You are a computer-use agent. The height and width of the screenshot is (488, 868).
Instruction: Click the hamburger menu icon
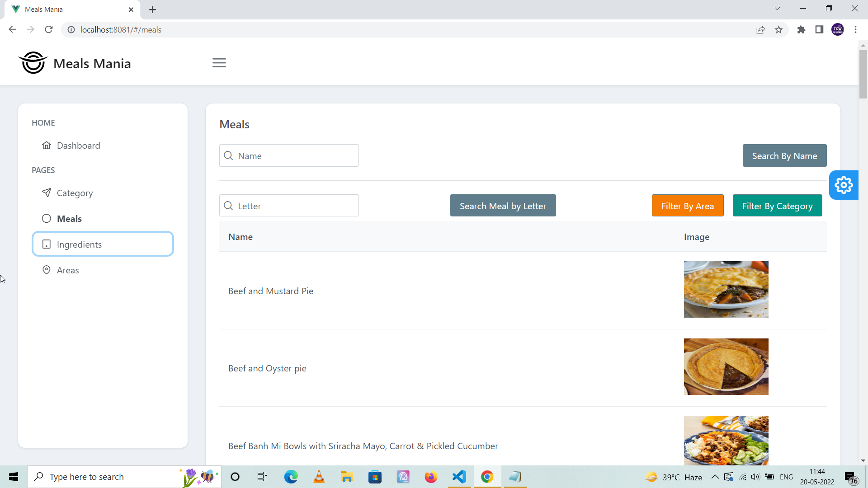(x=219, y=62)
